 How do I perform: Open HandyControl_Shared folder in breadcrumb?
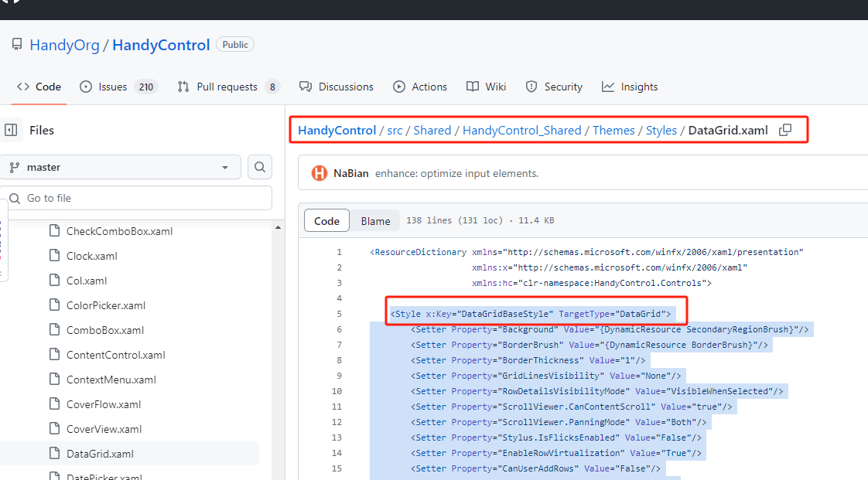coord(522,130)
